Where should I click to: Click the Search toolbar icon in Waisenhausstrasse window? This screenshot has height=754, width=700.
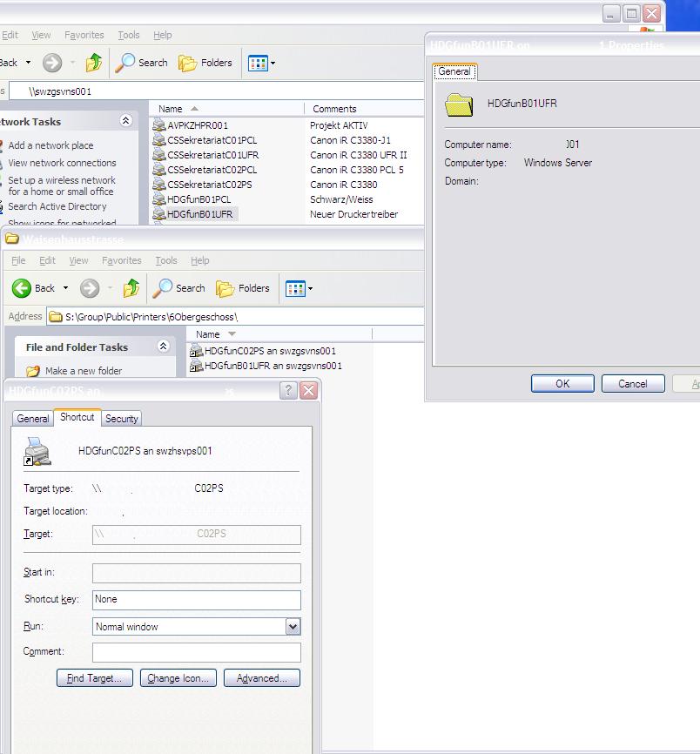click(178, 288)
